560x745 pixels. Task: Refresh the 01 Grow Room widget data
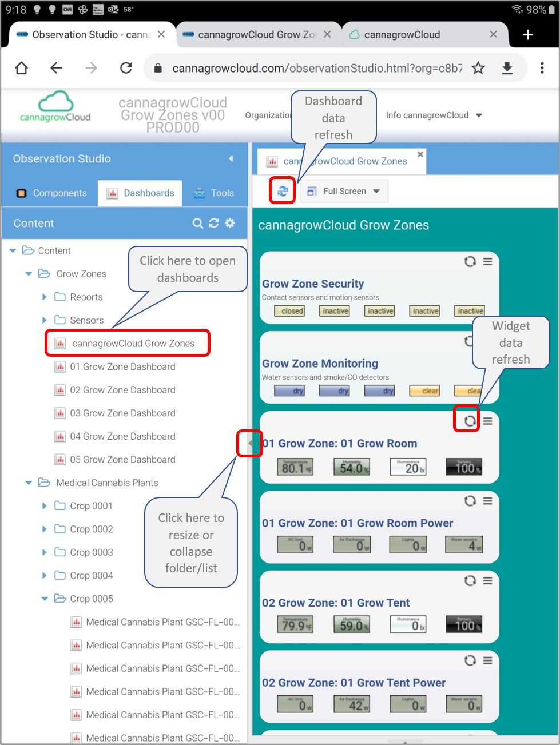470,421
